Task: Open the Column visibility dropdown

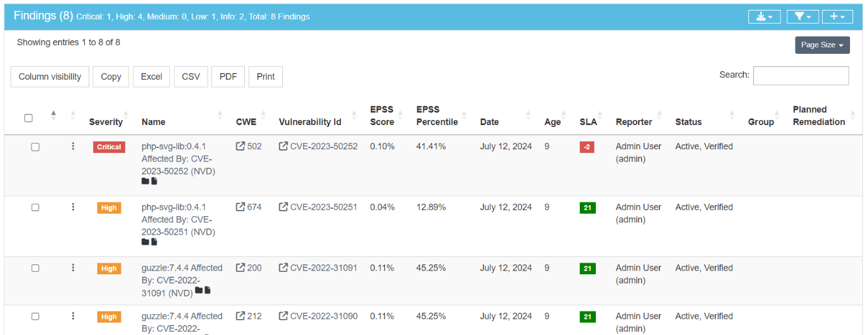Action: click(x=50, y=77)
